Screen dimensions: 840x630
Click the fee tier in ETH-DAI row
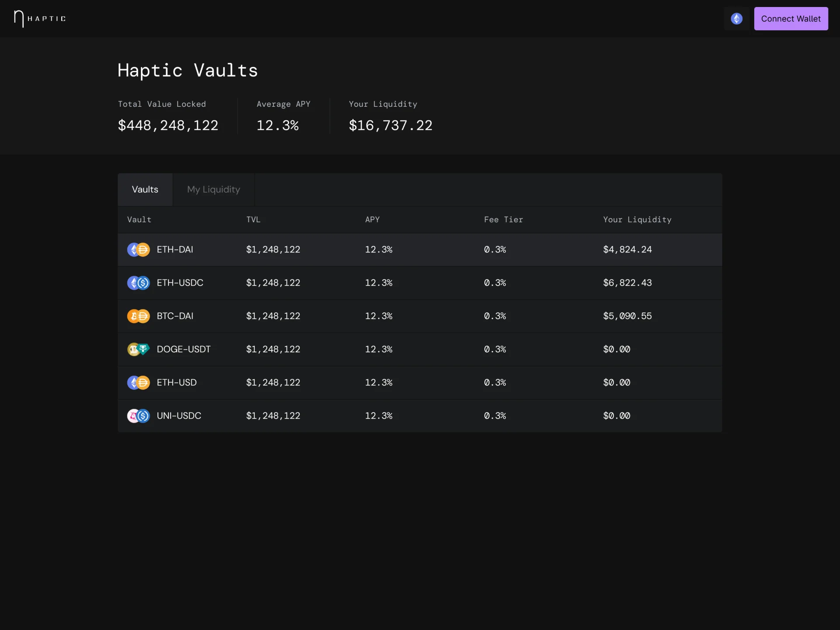coord(495,249)
